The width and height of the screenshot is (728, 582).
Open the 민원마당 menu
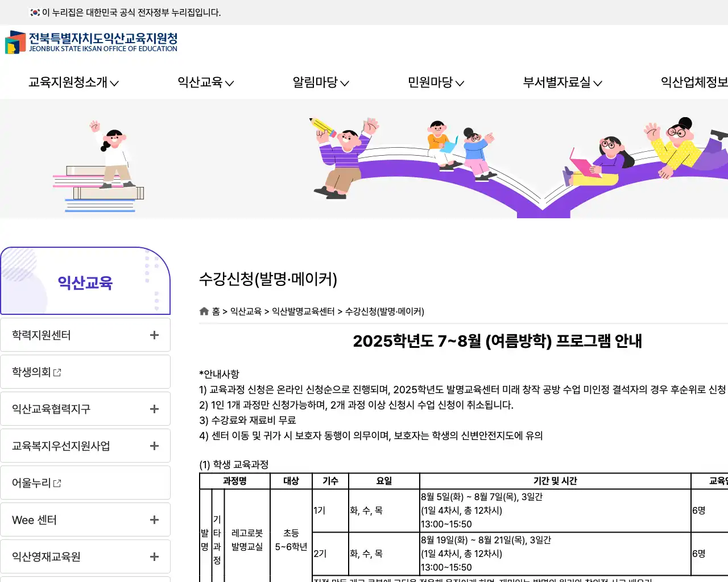pyautogui.click(x=435, y=82)
